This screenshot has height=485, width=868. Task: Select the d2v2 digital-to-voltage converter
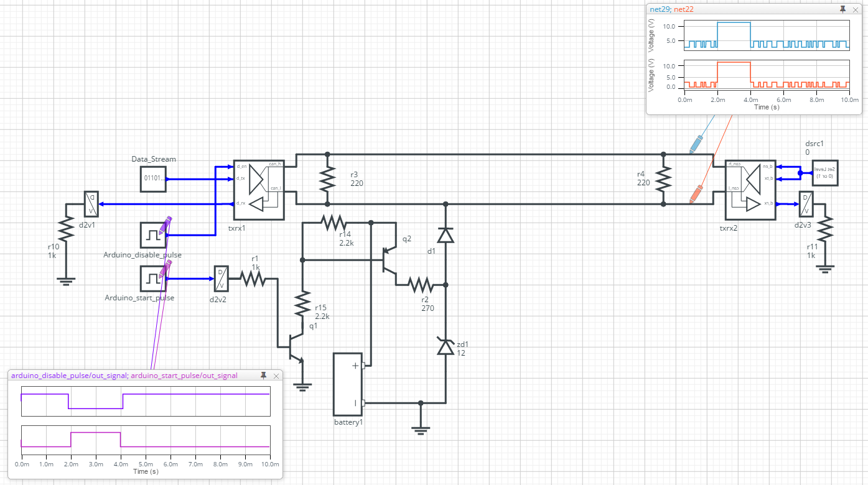(221, 279)
